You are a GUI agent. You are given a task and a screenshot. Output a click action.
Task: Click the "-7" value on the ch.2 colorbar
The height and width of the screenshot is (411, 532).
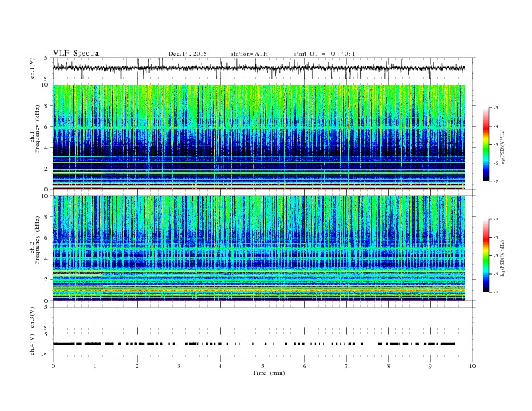tap(496, 292)
